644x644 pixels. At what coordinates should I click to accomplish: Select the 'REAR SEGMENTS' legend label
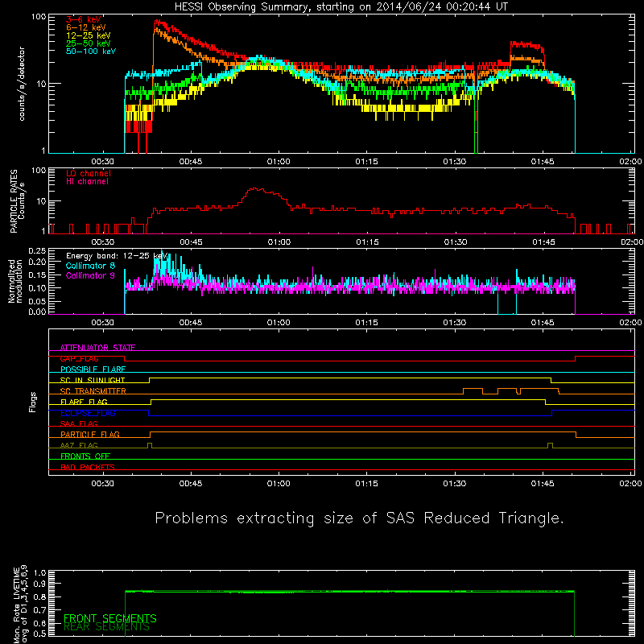click(107, 627)
